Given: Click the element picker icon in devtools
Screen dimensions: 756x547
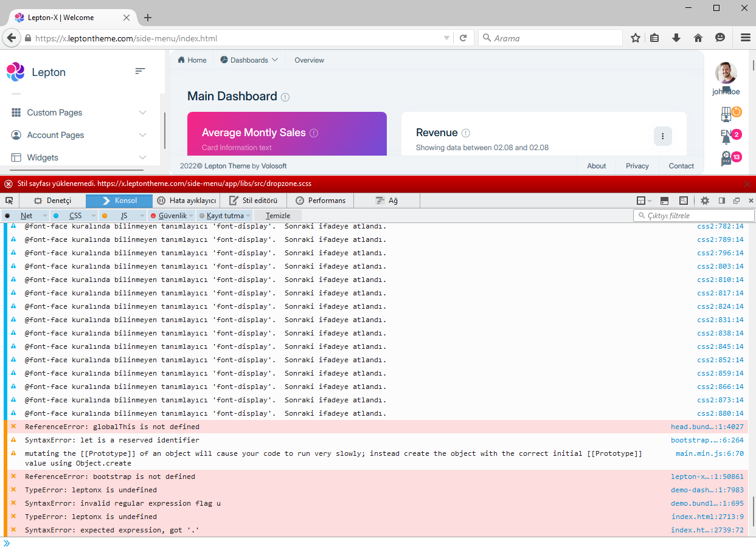Looking at the screenshot, I should (x=9, y=201).
